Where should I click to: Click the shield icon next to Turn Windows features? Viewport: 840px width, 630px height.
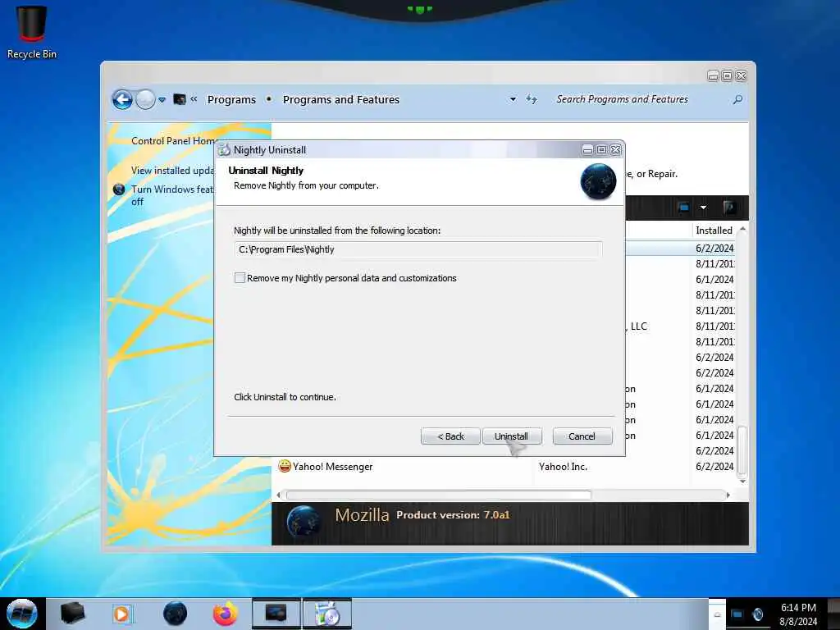coord(119,189)
